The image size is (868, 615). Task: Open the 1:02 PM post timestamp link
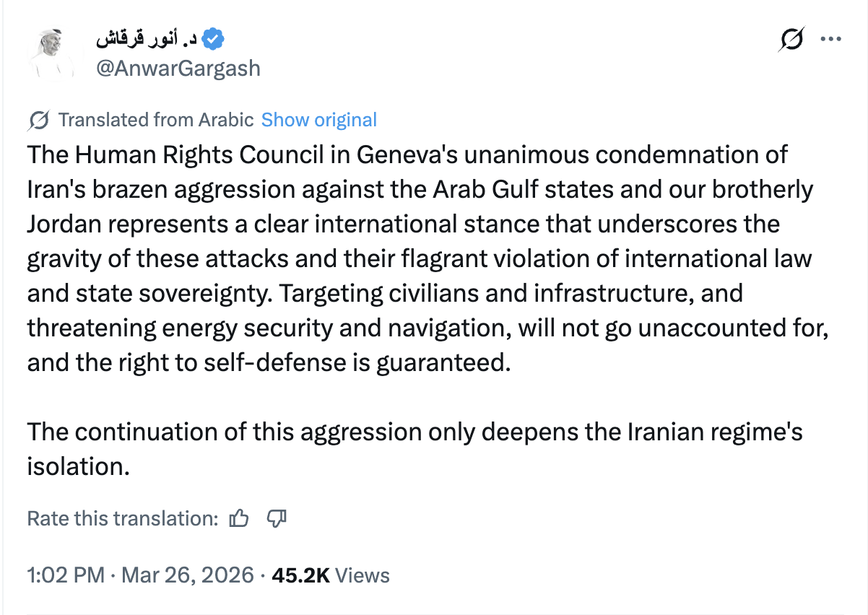[x=65, y=575]
